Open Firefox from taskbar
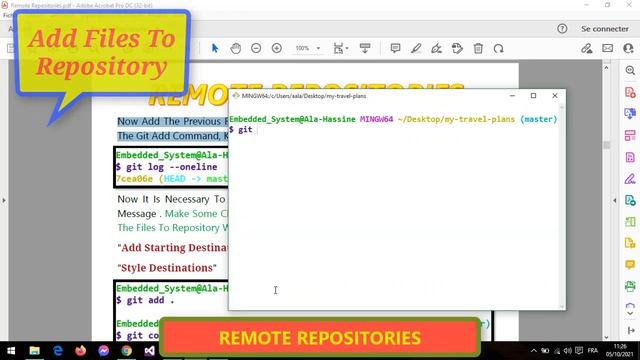Screen dimensions: 640x360 coord(80,351)
